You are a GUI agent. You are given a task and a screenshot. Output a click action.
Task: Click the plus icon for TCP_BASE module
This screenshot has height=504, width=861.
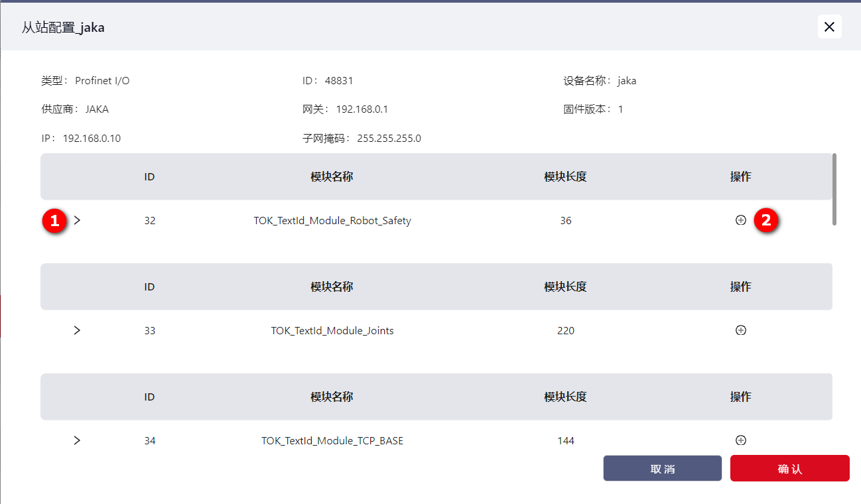(741, 440)
